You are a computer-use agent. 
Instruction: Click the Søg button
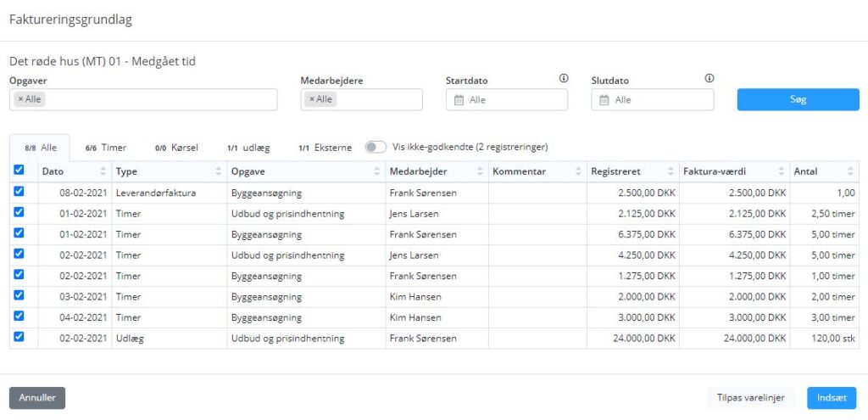click(x=798, y=100)
